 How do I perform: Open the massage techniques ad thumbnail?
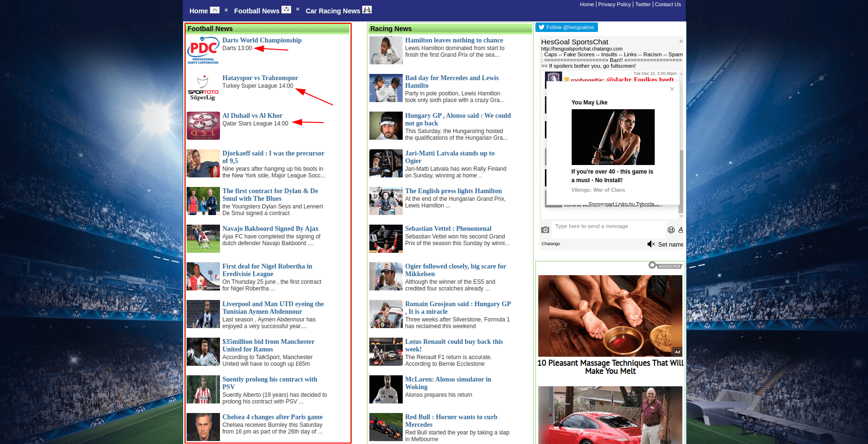tap(610, 316)
